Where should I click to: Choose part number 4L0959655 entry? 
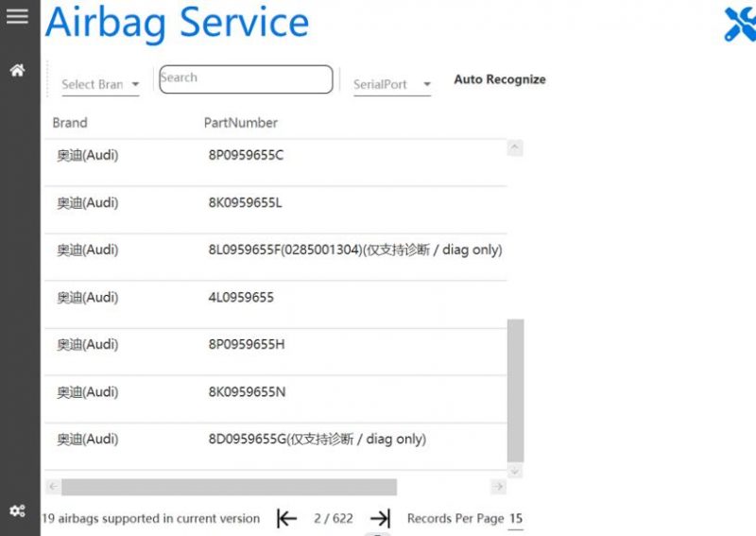coord(241,298)
